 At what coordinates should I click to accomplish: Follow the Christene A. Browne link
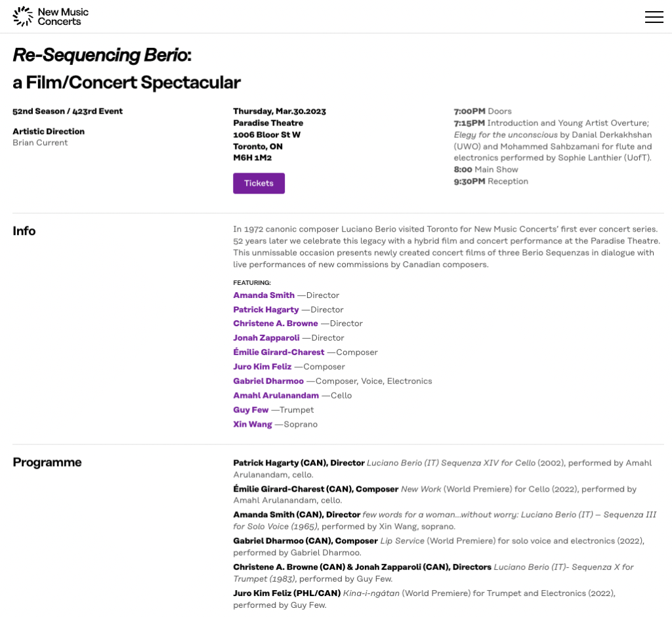click(276, 324)
